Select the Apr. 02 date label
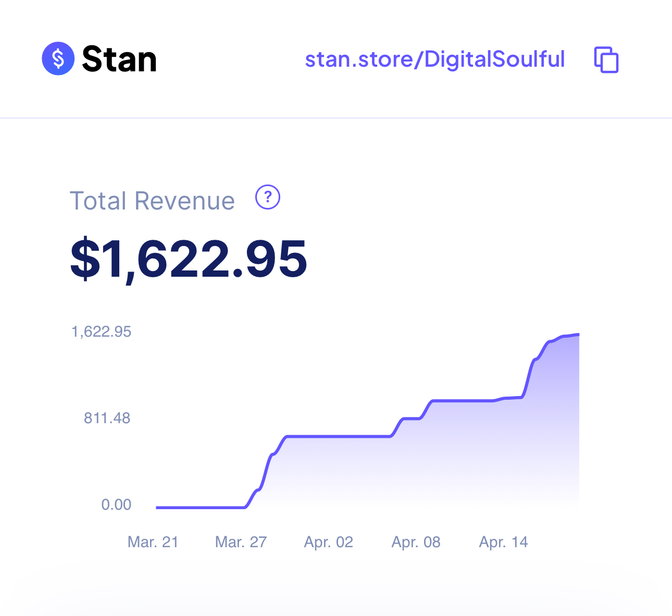The width and height of the screenshot is (672, 616). [x=329, y=542]
